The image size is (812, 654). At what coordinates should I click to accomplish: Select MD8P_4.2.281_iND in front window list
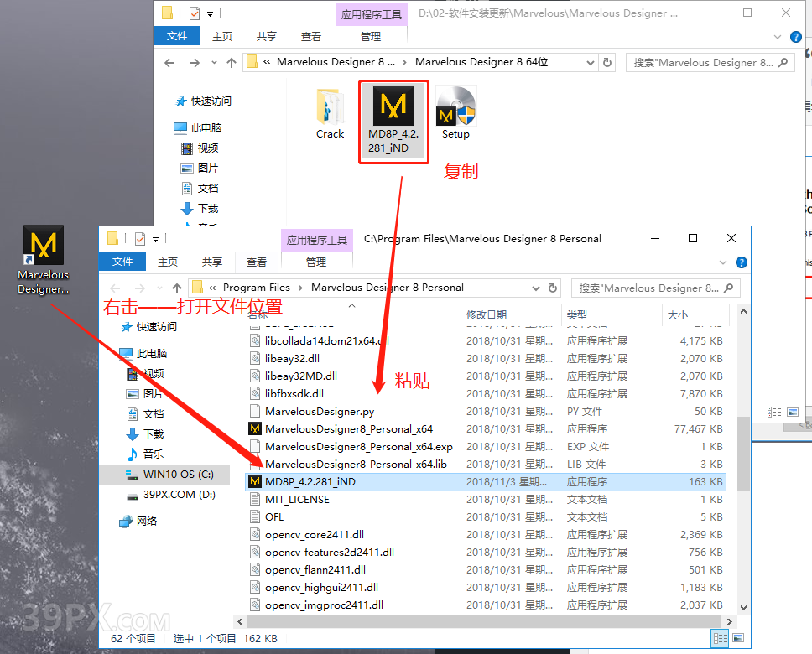(485, 481)
